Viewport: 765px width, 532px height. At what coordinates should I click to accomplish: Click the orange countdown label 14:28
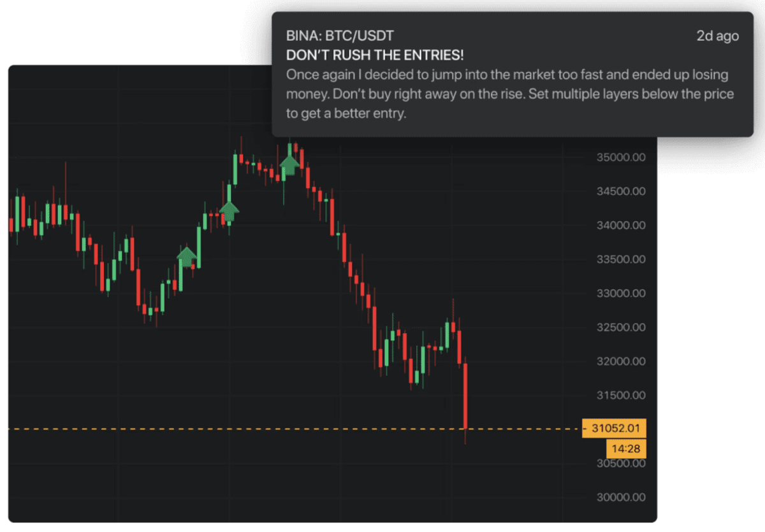click(626, 449)
